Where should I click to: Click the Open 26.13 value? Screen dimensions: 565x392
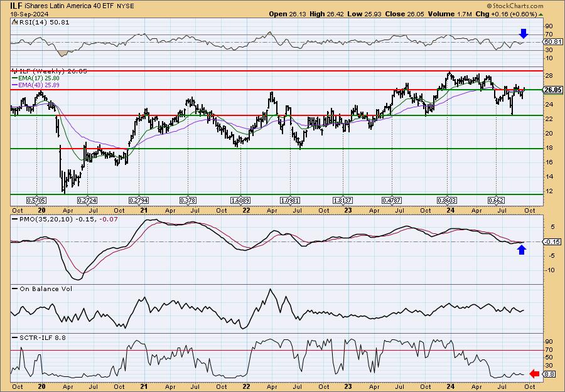288,14
